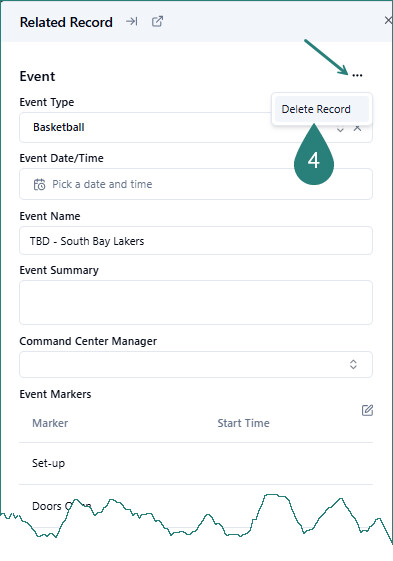Click the Related Record title
The height and width of the screenshot is (561, 393).
tap(66, 22)
